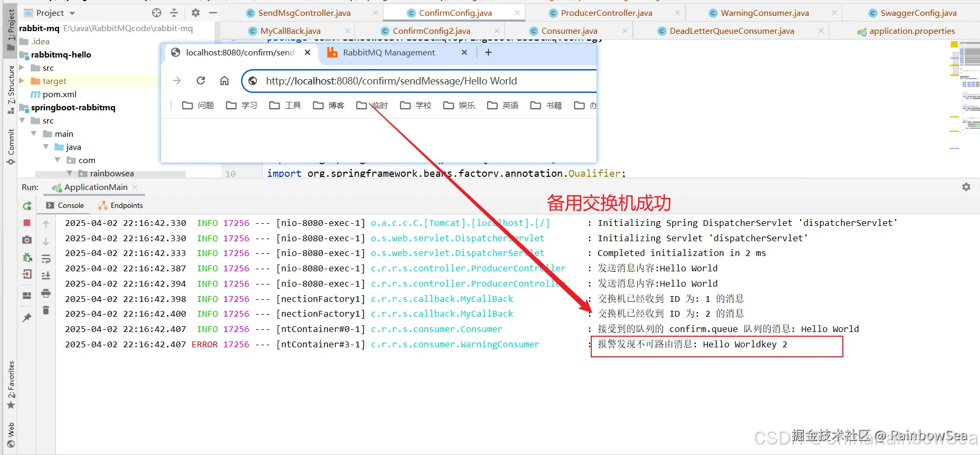Open a new browser tab
This screenshot has width=980, height=455.
tap(488, 52)
